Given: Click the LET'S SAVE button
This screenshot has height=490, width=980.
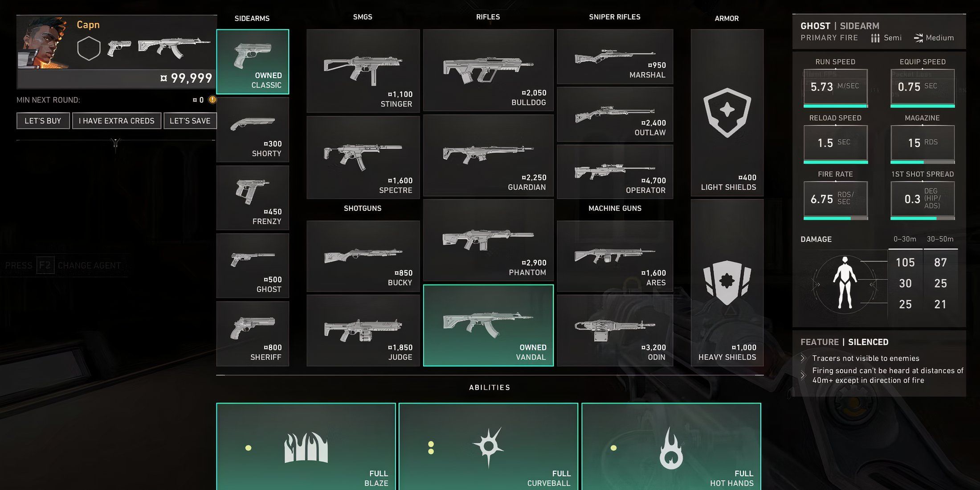Looking at the screenshot, I should click(x=189, y=120).
